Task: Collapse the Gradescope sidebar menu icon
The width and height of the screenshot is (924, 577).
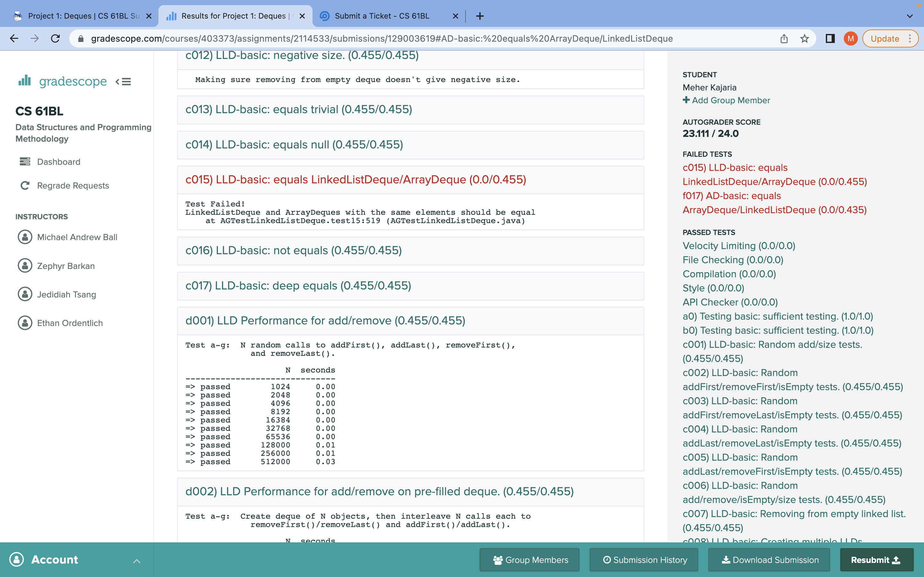Action: [x=123, y=82]
